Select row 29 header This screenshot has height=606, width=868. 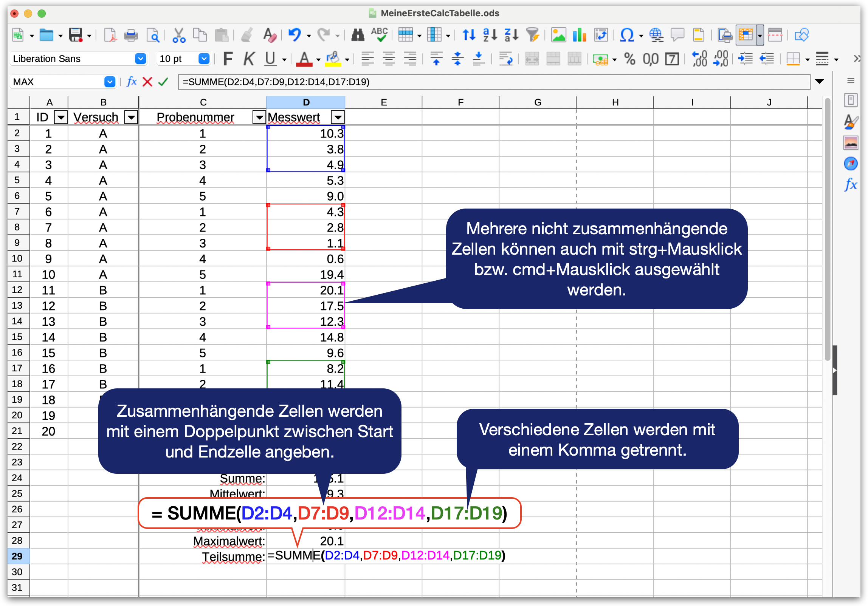(x=17, y=556)
